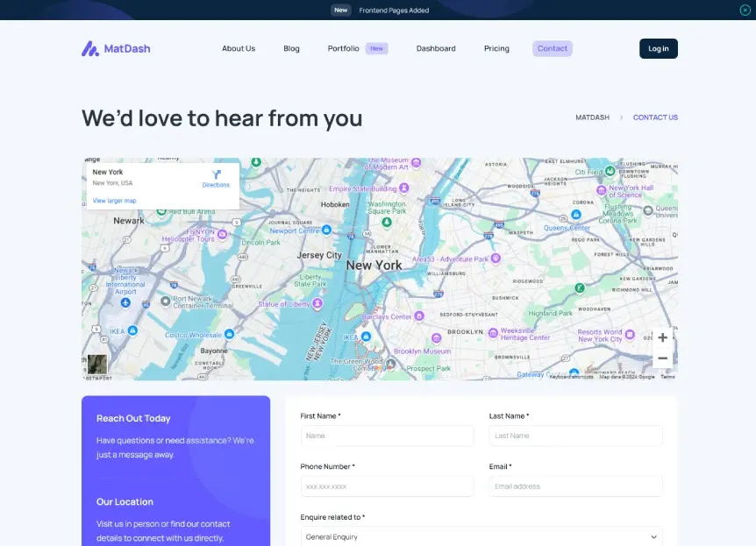This screenshot has width=756, height=546.
Task: Open the About Us menu item
Action: click(239, 49)
